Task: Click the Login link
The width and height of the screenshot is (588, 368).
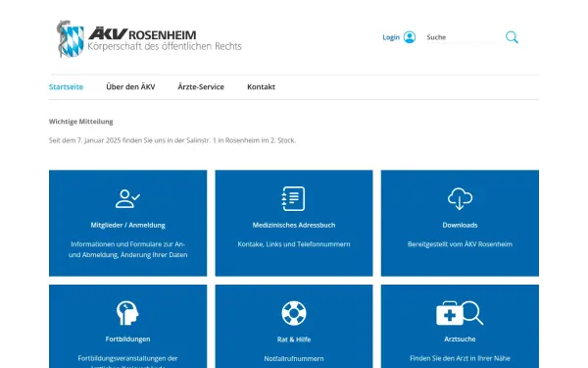Action: pyautogui.click(x=391, y=37)
